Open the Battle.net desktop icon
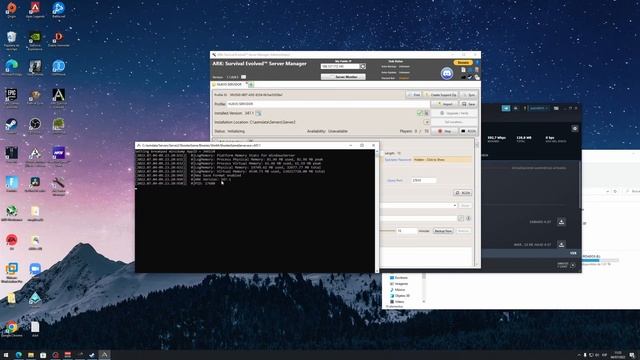 pos(58,9)
